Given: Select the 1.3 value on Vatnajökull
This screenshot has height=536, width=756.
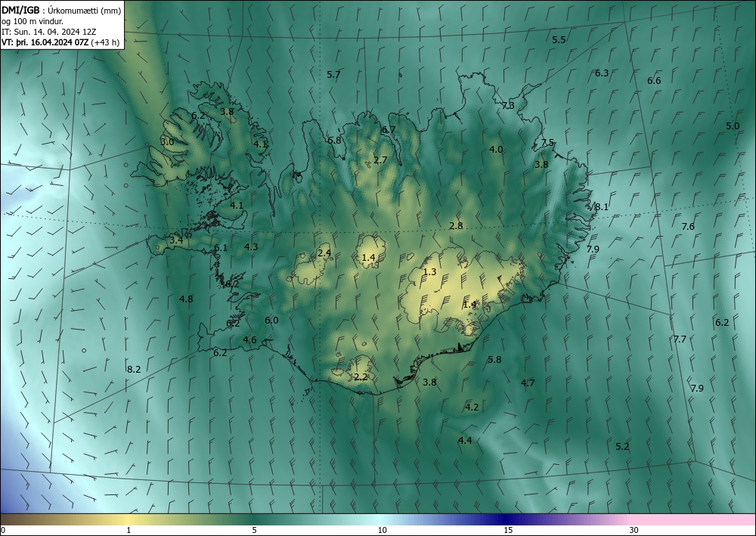Looking at the screenshot, I should (429, 272).
